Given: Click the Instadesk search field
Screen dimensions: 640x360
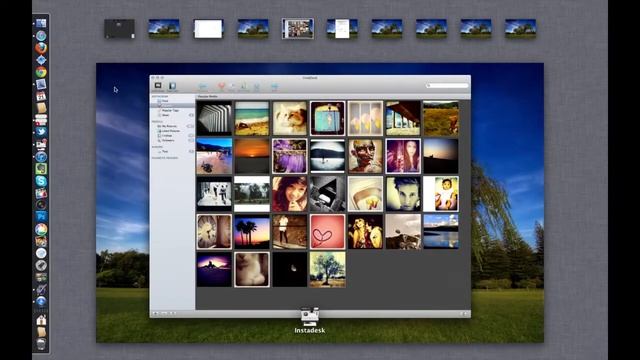Looking at the screenshot, I should [x=447, y=86].
